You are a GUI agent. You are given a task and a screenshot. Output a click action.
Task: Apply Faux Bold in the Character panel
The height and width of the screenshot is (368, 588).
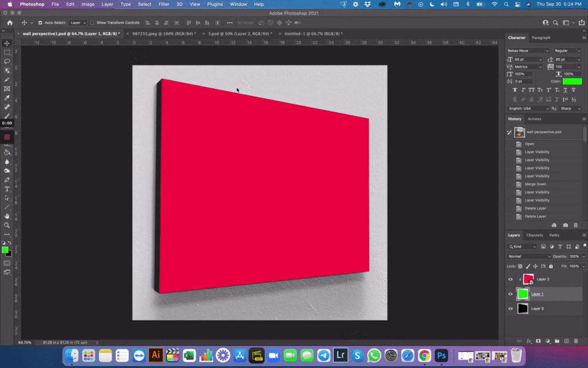(x=514, y=90)
